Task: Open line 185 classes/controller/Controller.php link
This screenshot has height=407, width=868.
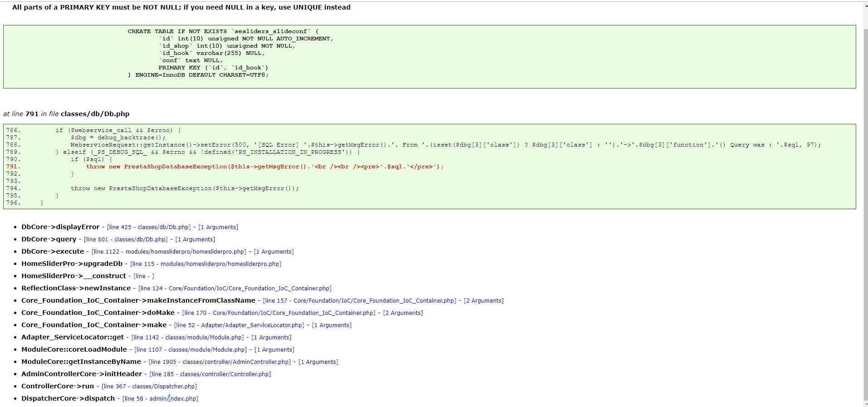Action: [210, 374]
